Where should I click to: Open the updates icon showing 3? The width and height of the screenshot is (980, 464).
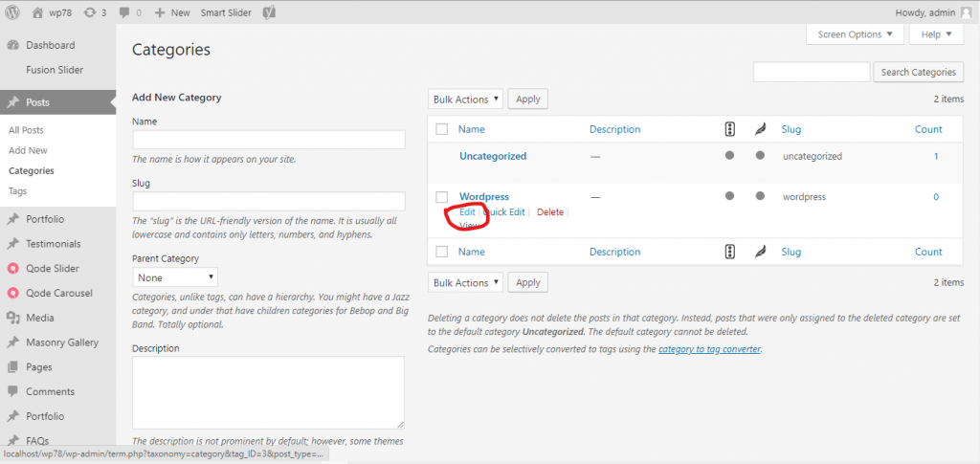(90, 11)
